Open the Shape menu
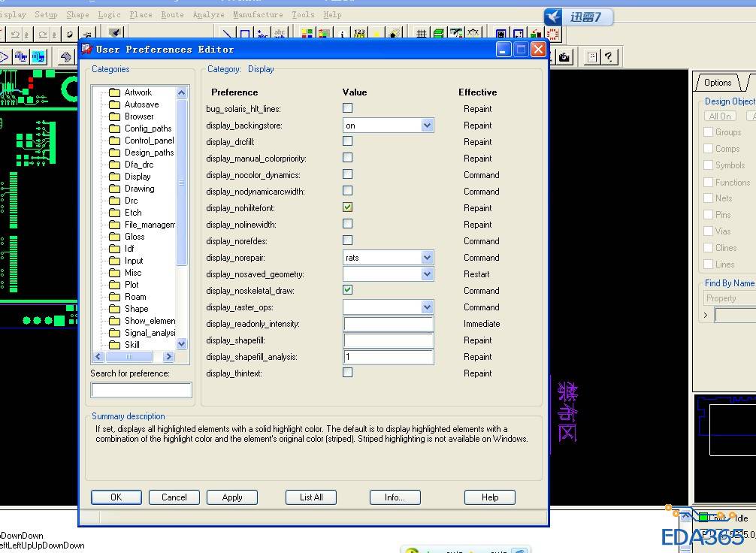 click(77, 14)
